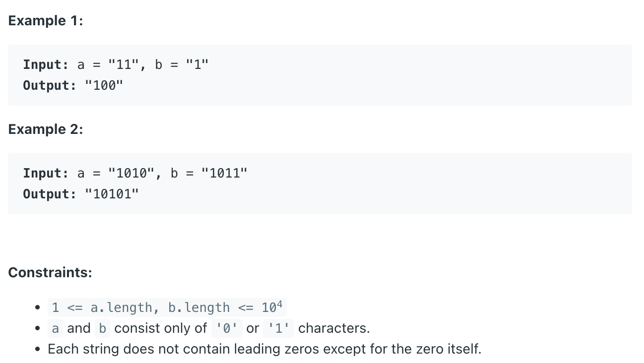
Task: Click the a.length, b.length constraint code
Action: [x=167, y=307]
